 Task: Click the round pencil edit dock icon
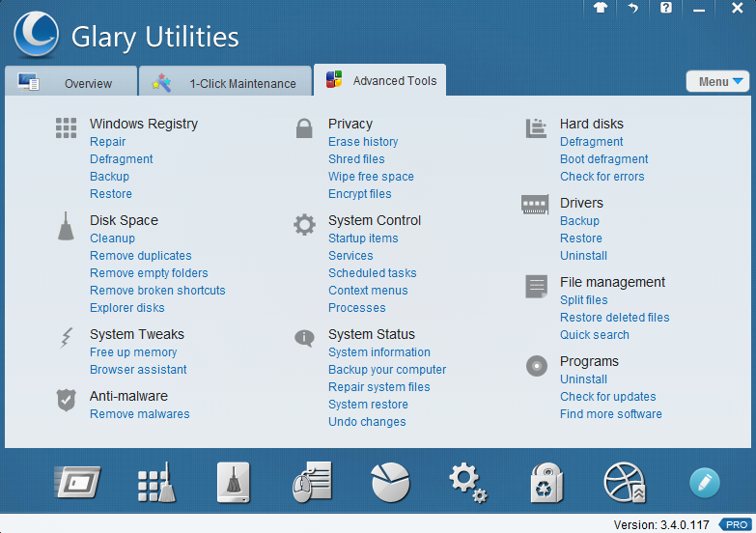coord(705,483)
